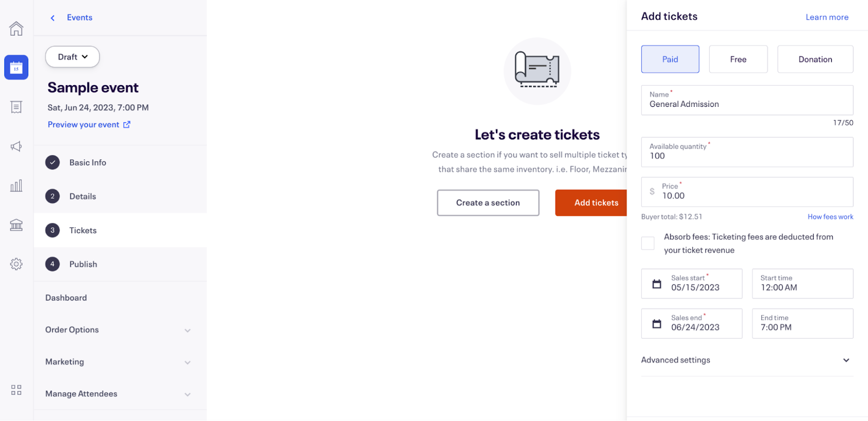Open the Reports bar chart icon

coord(16,186)
